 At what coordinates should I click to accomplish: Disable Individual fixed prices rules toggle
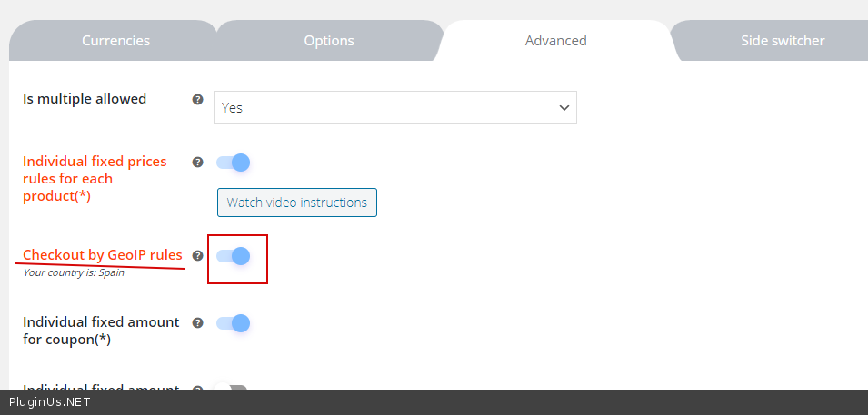(233, 163)
